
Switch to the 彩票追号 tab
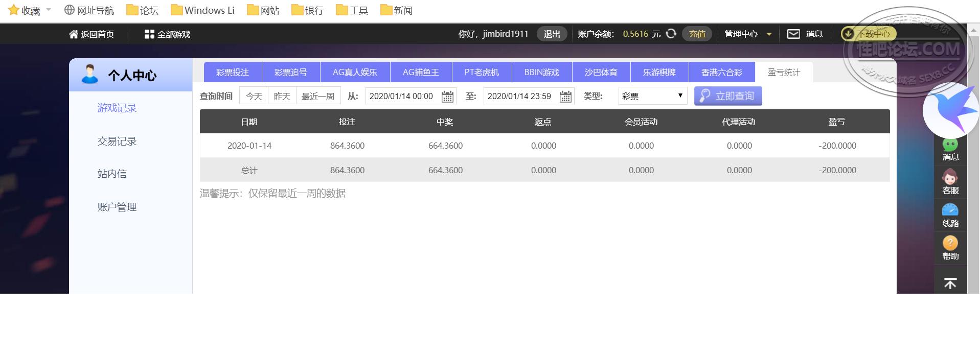point(291,72)
